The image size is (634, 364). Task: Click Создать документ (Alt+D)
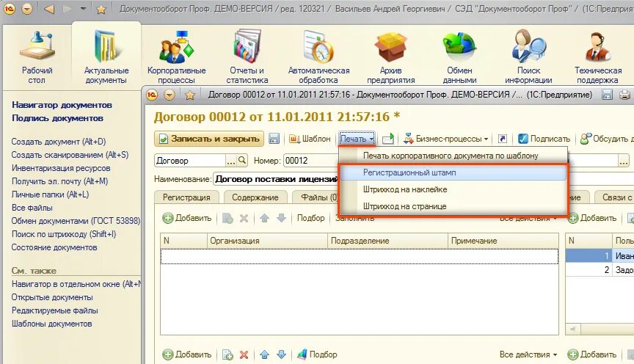coord(59,142)
